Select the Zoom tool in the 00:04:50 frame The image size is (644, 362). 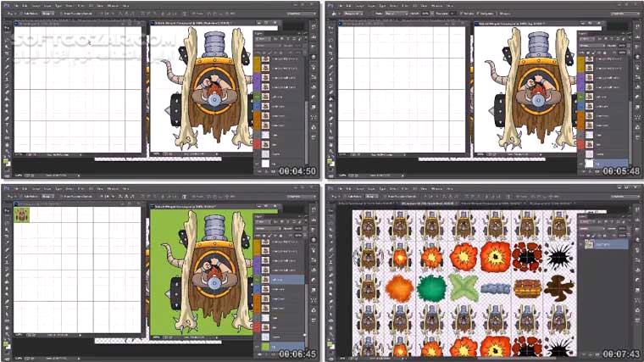7,151
